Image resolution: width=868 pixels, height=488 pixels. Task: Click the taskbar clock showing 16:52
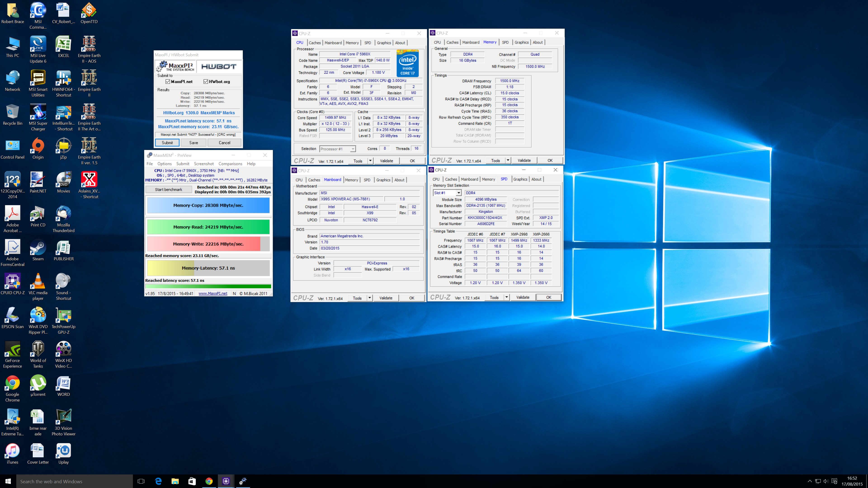pos(852,481)
